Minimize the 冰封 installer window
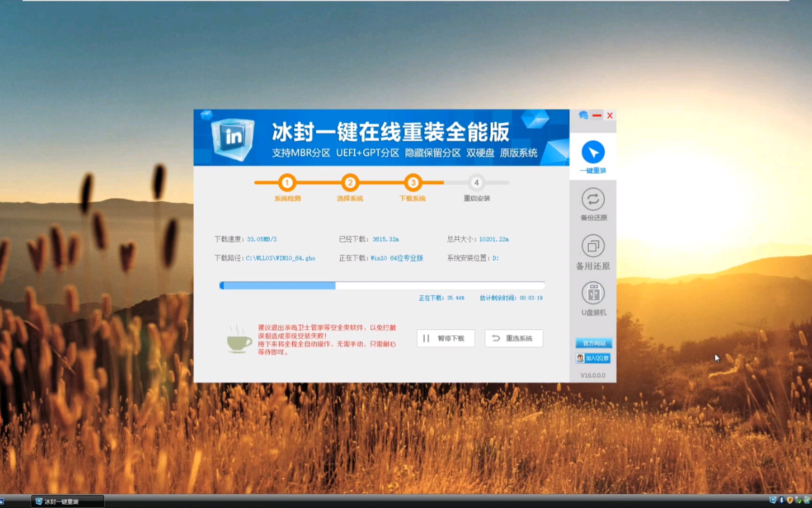Image resolution: width=812 pixels, height=508 pixels. coord(597,115)
